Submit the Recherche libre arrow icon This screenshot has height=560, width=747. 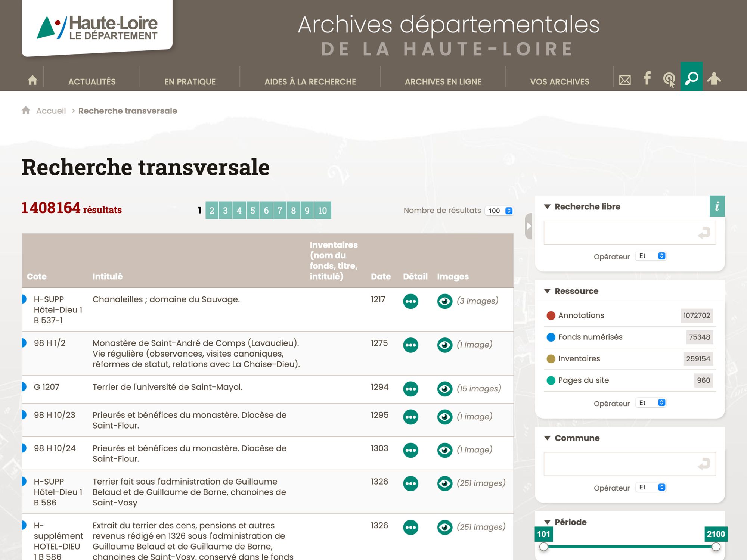[x=704, y=233]
